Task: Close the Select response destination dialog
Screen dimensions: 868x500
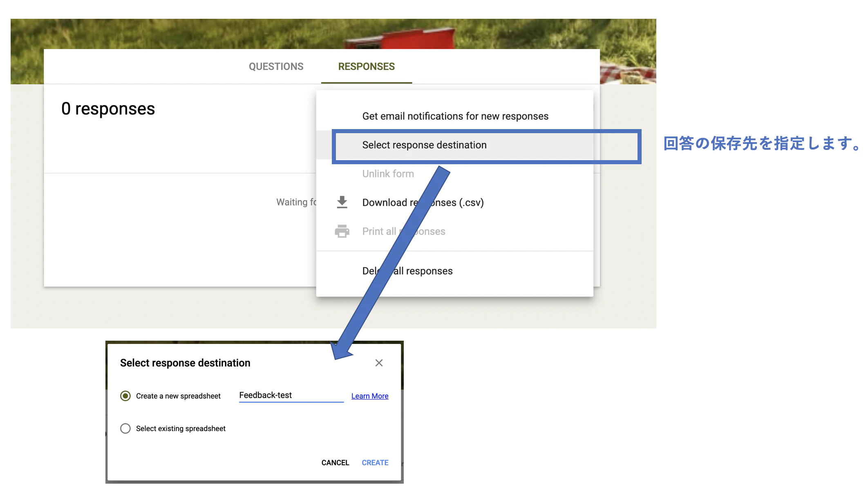Action: pyautogui.click(x=379, y=363)
